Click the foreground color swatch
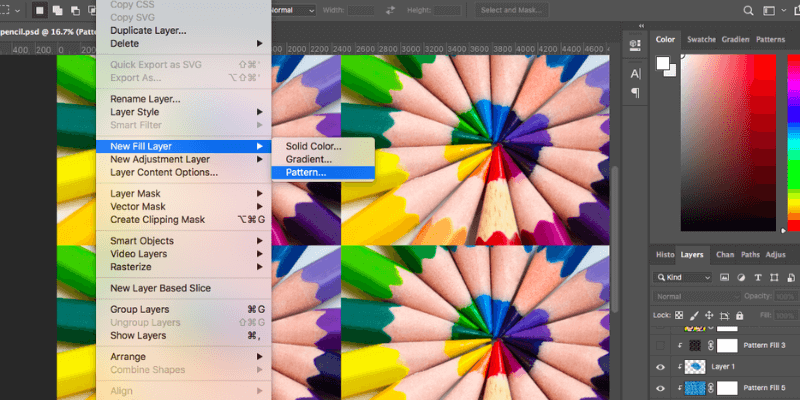The image size is (800, 400). [662, 63]
